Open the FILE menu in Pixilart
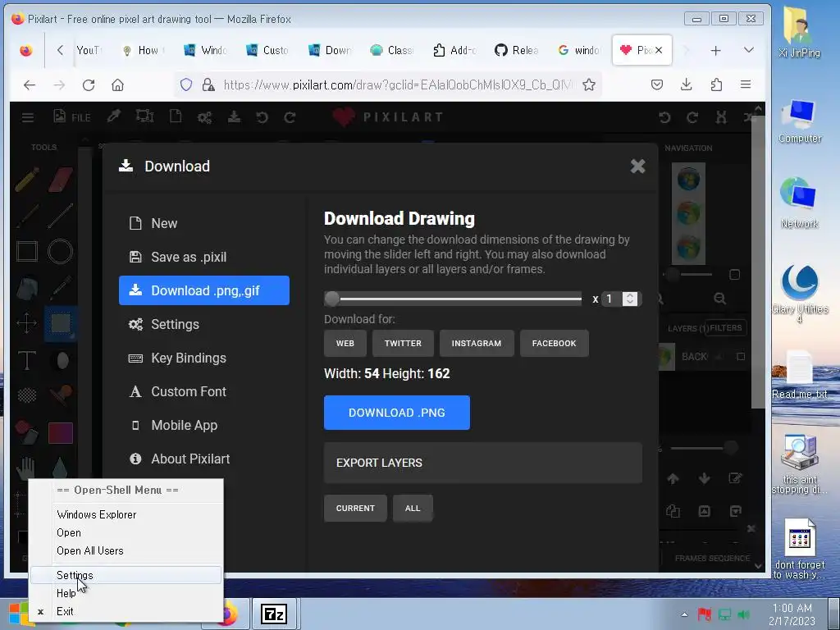The width and height of the screenshot is (840, 630). (x=72, y=116)
